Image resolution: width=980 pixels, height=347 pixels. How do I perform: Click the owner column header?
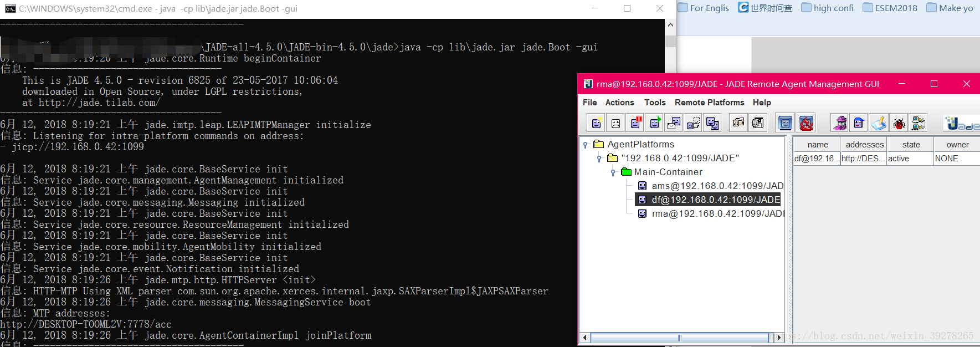pyautogui.click(x=957, y=145)
